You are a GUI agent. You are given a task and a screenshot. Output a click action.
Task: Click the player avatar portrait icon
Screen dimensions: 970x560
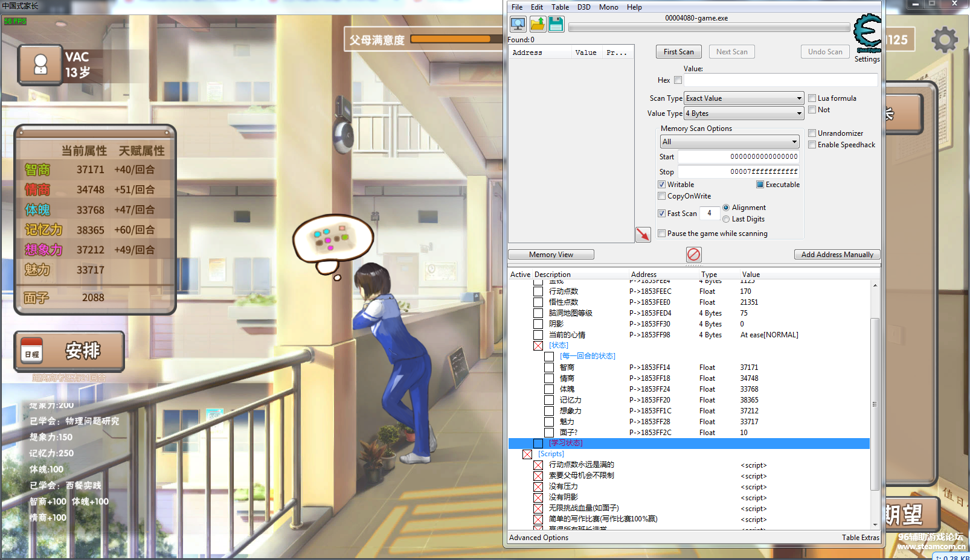(x=40, y=65)
